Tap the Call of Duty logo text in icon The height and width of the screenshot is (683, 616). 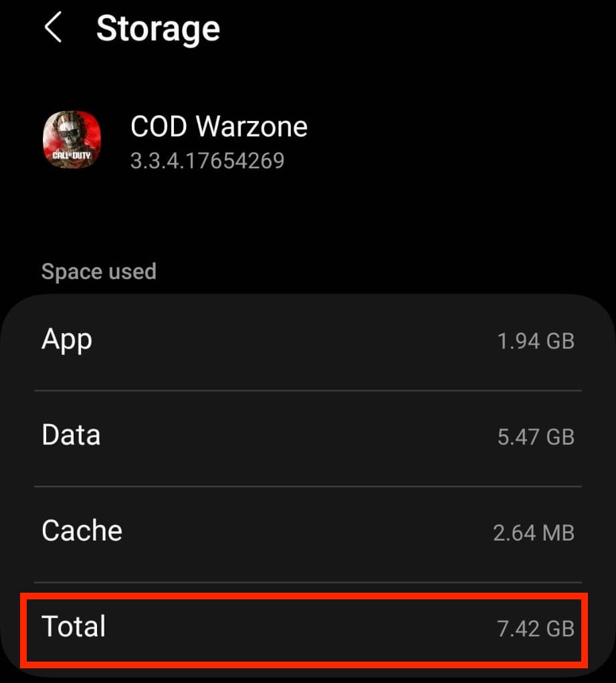pos(71,155)
